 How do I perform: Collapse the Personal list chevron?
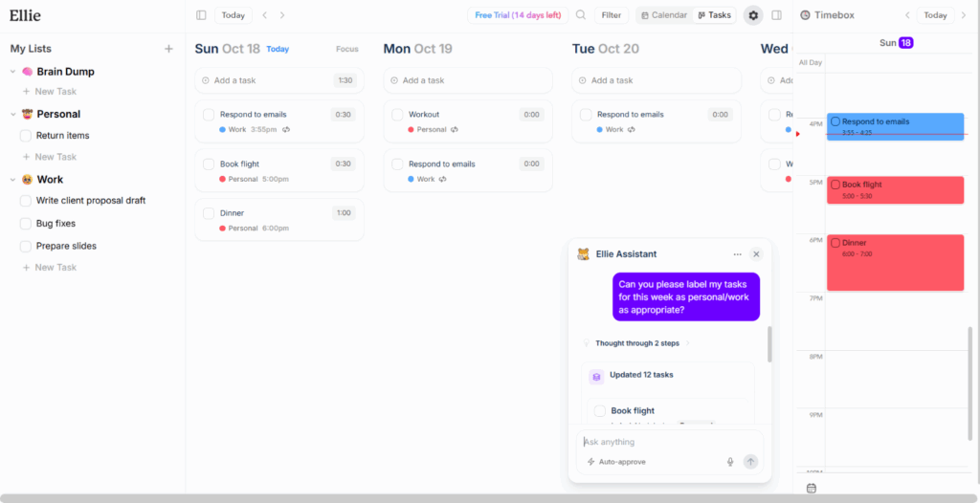click(x=12, y=115)
